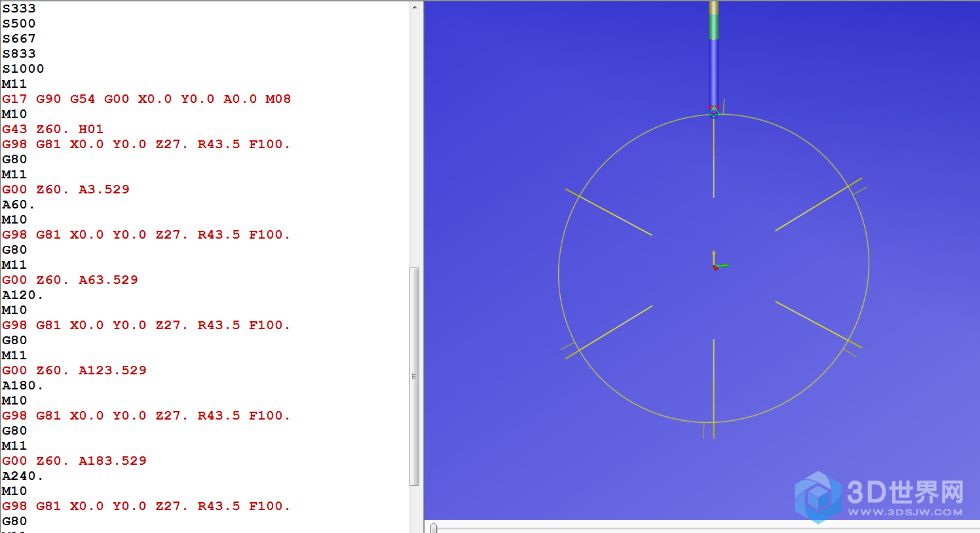The height and width of the screenshot is (533, 980).
Task: Select the S500 code line
Action: tap(19, 24)
